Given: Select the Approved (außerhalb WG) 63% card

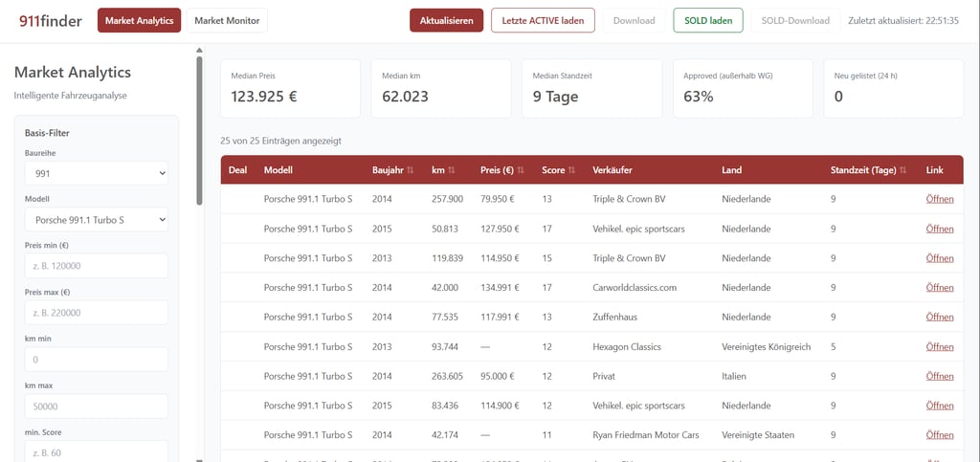Looking at the screenshot, I should click(x=743, y=89).
